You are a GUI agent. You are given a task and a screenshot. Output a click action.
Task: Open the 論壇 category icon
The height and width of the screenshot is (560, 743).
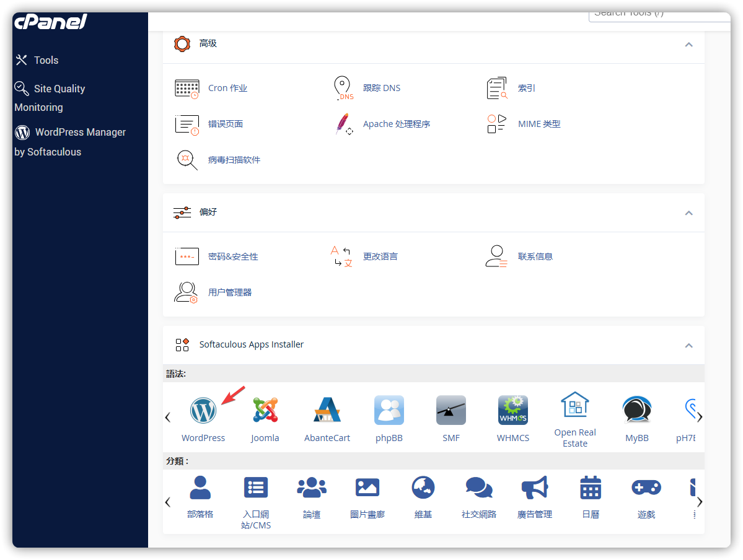(x=311, y=488)
